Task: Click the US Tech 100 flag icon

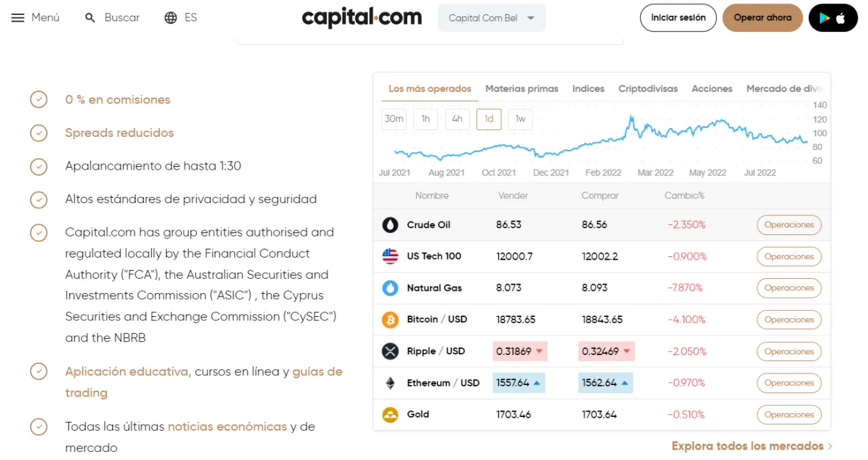Action: click(x=390, y=256)
